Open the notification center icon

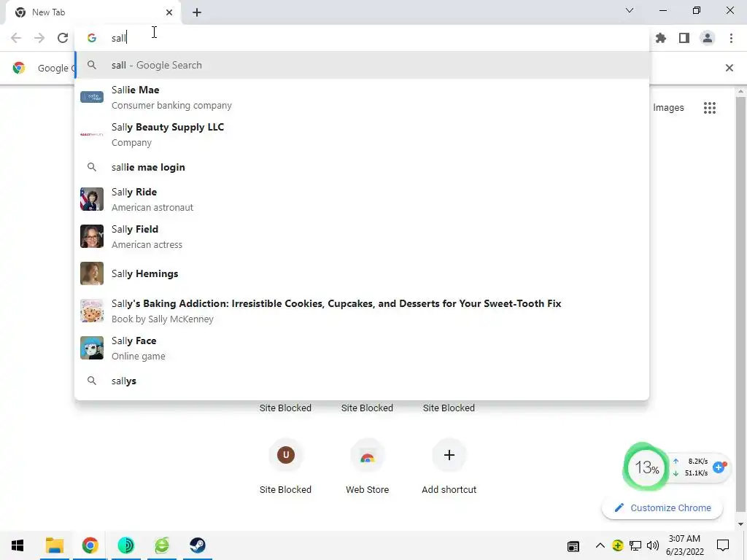point(723,545)
